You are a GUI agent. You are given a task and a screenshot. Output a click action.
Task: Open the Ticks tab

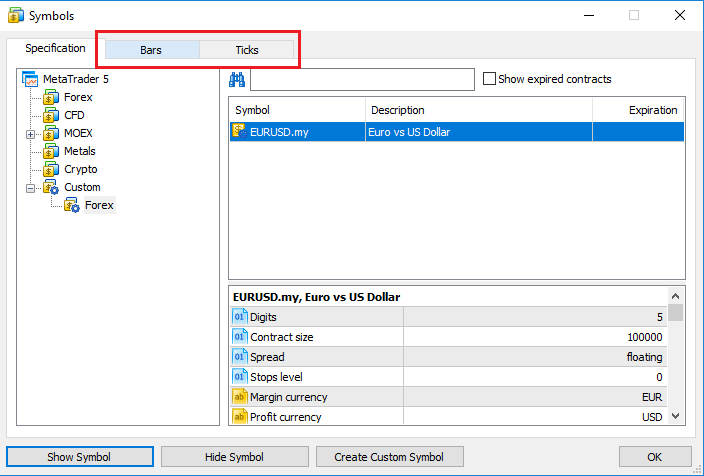tap(246, 50)
